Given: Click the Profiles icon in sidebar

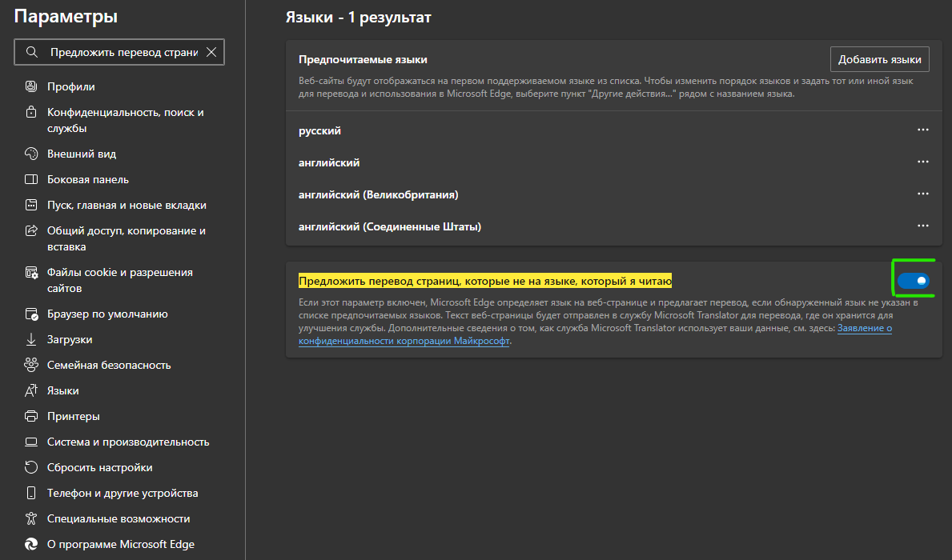Looking at the screenshot, I should point(31,86).
